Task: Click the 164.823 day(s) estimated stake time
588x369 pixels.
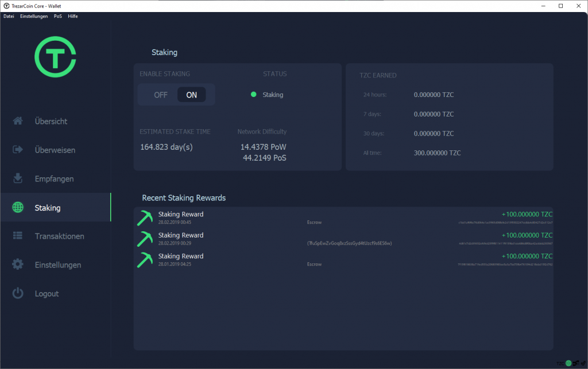Action: 167,147
